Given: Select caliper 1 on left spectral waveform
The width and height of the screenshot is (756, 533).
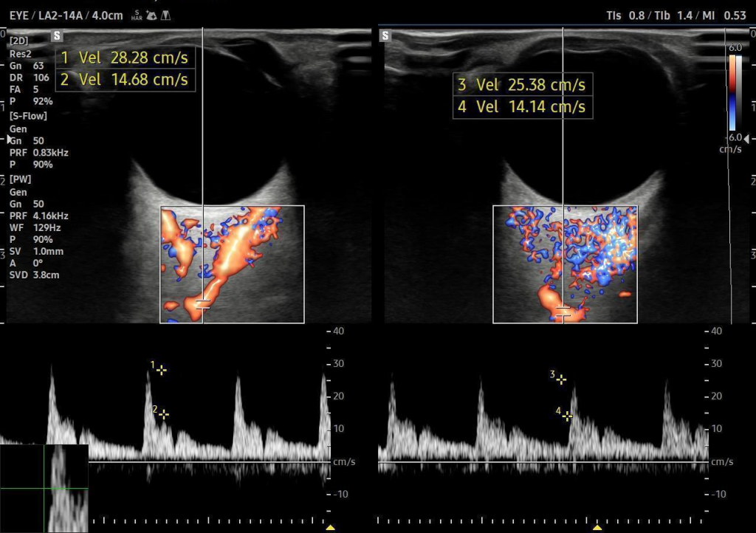Looking at the screenshot, I should click(x=162, y=370).
